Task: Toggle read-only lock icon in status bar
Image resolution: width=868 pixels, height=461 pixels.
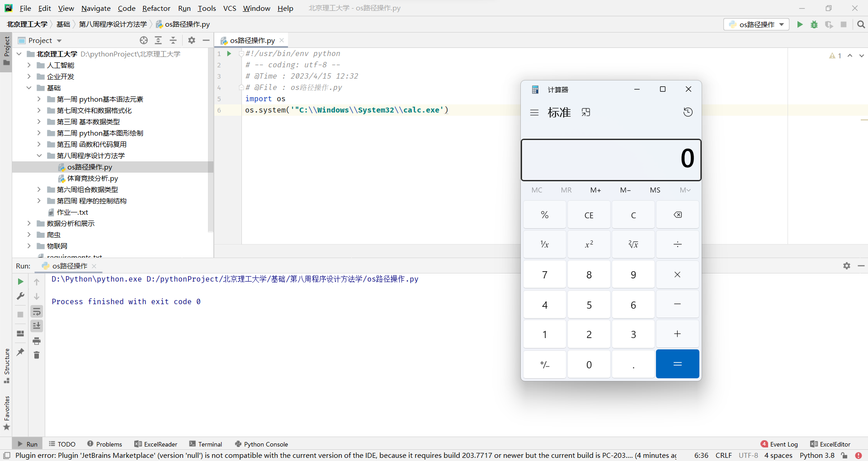Action: click(x=844, y=456)
